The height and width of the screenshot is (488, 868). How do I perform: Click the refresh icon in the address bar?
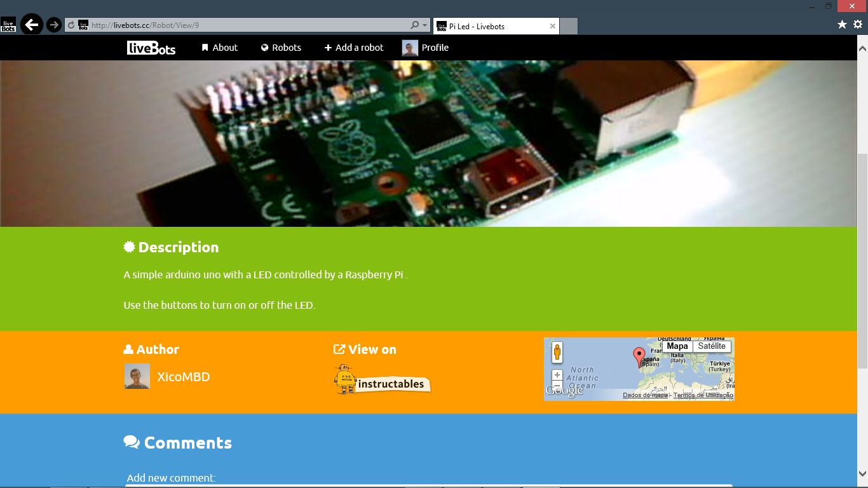pyautogui.click(x=70, y=25)
